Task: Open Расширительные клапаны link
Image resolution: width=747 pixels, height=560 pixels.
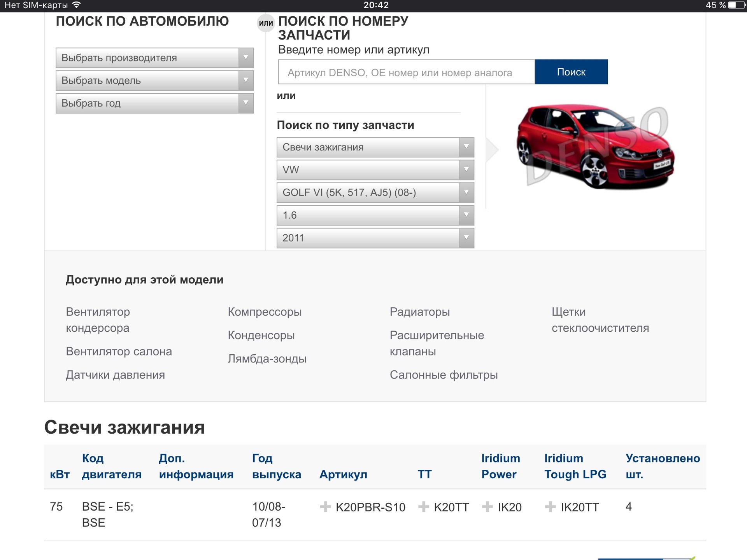Action: point(437,343)
